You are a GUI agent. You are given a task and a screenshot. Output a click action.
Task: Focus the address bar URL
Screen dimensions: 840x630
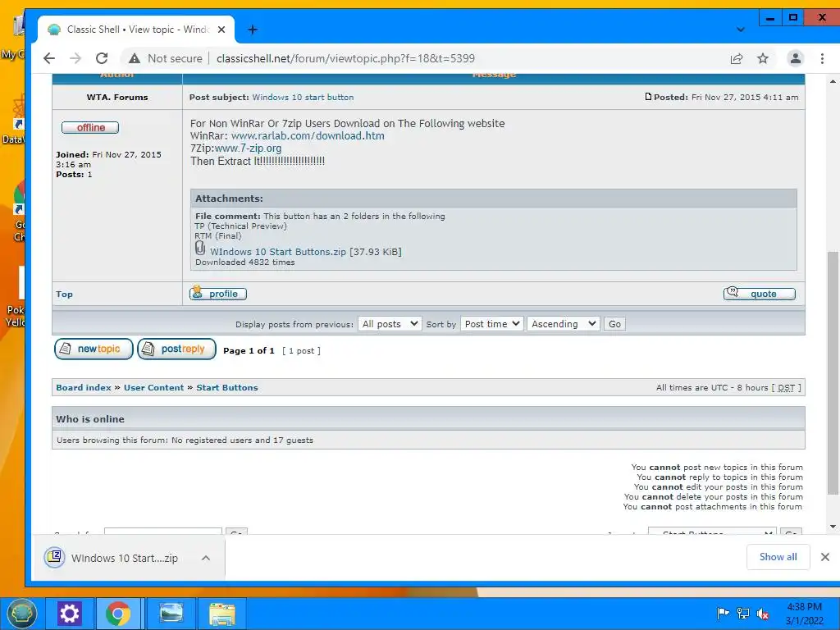345,58
